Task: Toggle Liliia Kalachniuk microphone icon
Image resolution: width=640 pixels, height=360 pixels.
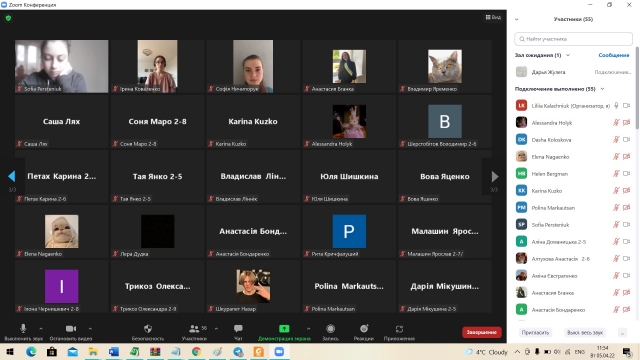Action: (616, 106)
